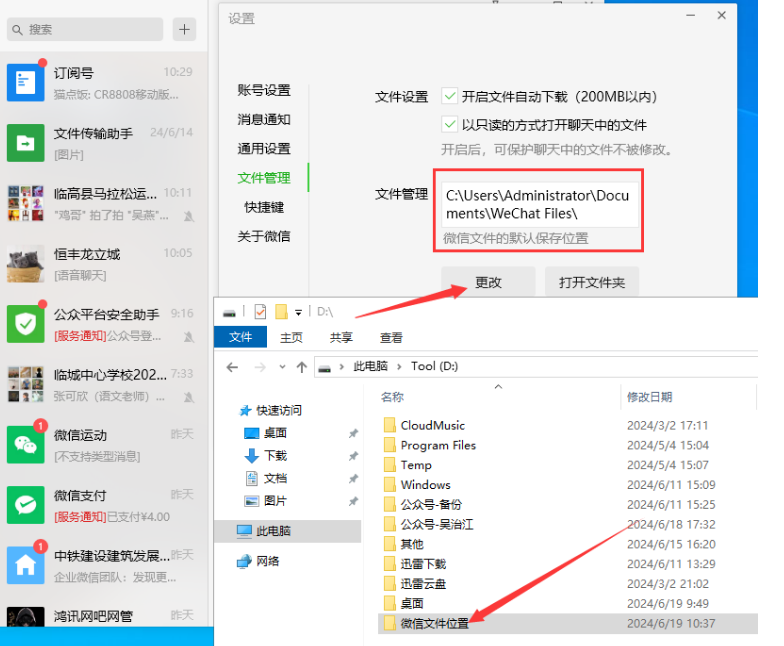Select 快捷键 in settings sidebar
Screen dimensions: 784x646
pyautogui.click(x=264, y=207)
